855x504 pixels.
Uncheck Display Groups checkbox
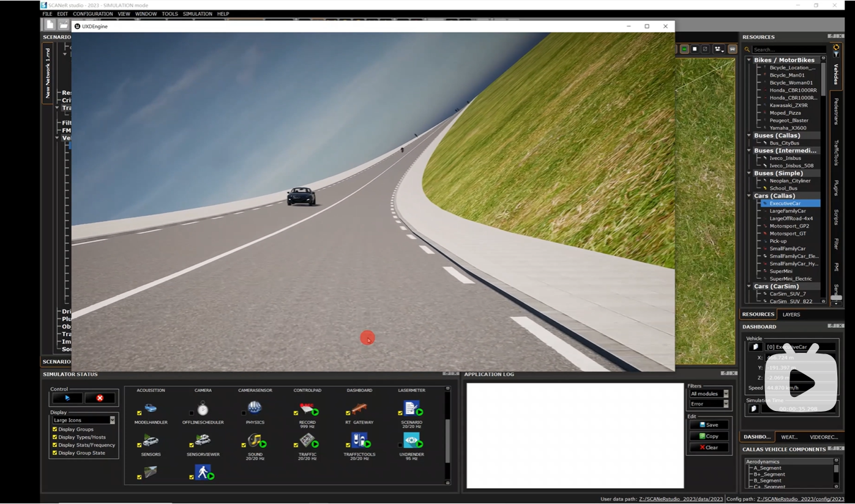tap(55, 429)
